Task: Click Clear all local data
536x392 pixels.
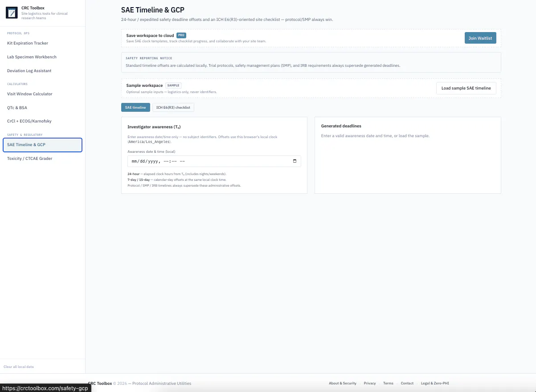Action: coord(19,367)
